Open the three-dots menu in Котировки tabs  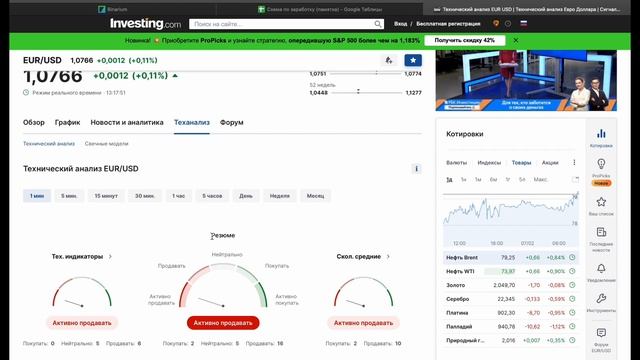coord(574,162)
